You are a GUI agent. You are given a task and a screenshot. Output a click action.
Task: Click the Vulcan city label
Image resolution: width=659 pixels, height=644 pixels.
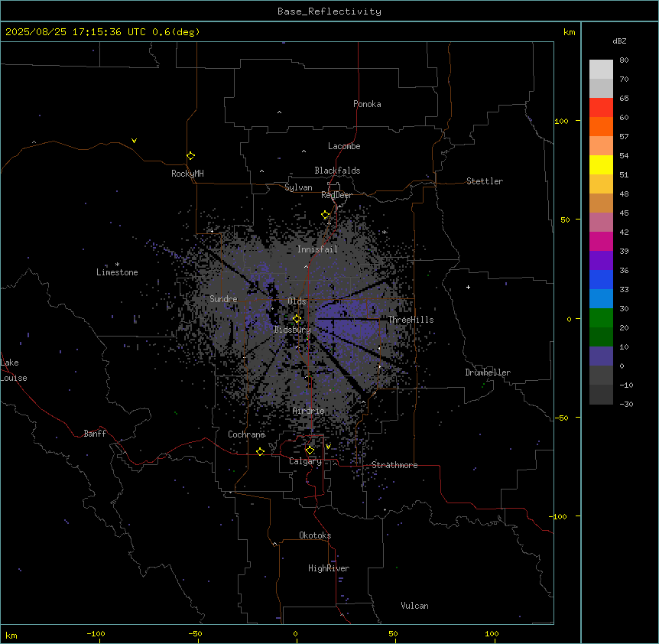(415, 606)
